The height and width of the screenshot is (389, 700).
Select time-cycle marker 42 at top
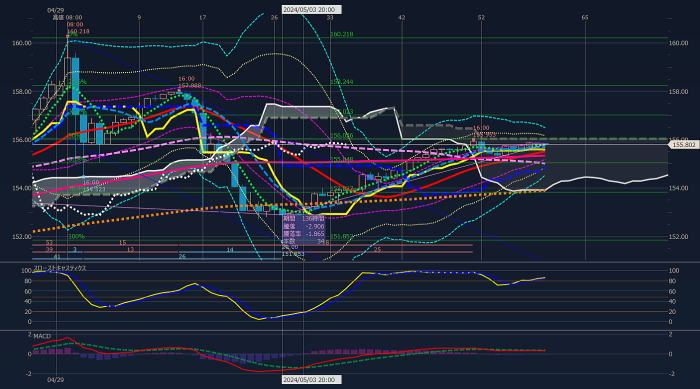[401, 17]
